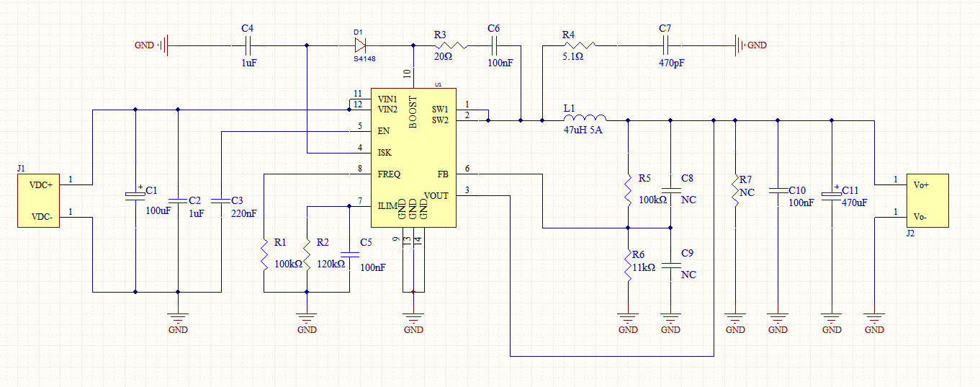
Task: Click the R6 11kΩ resistor symbol
Action: click(x=628, y=264)
